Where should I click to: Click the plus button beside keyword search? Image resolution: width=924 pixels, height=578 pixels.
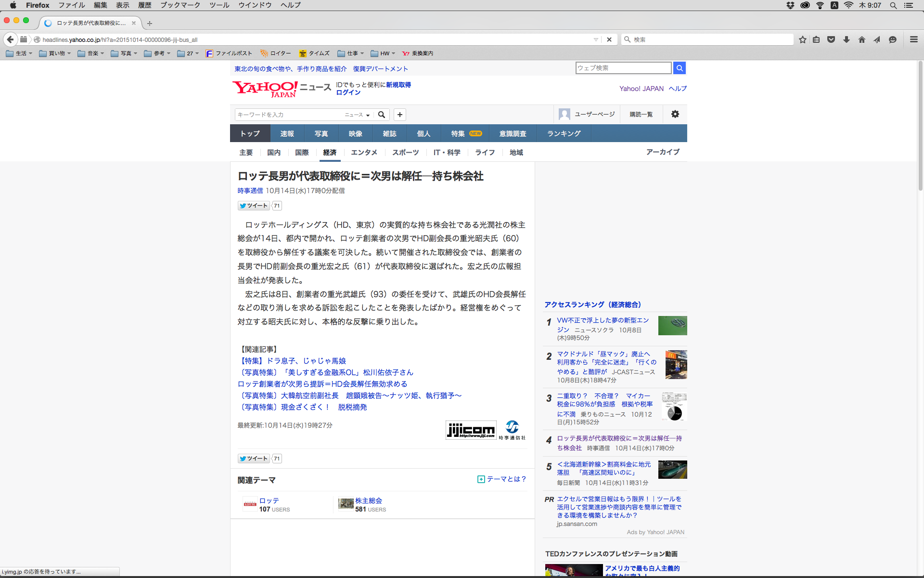[399, 115]
